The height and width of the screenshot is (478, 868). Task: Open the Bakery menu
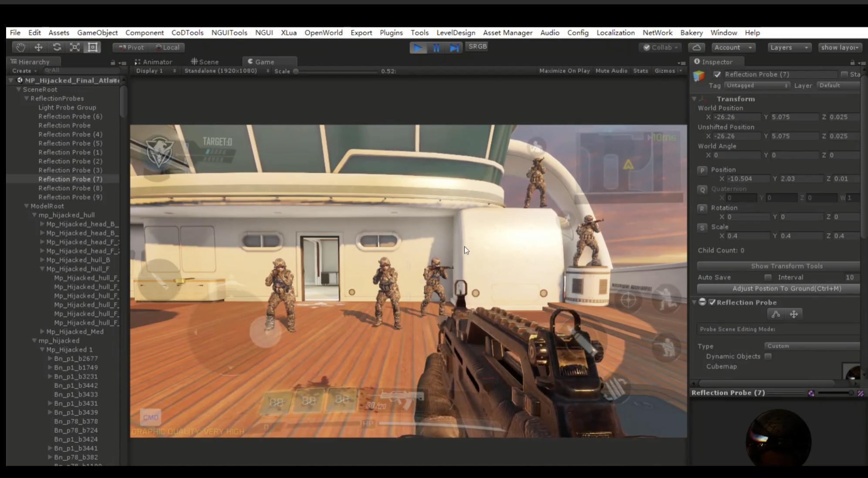[x=691, y=33]
